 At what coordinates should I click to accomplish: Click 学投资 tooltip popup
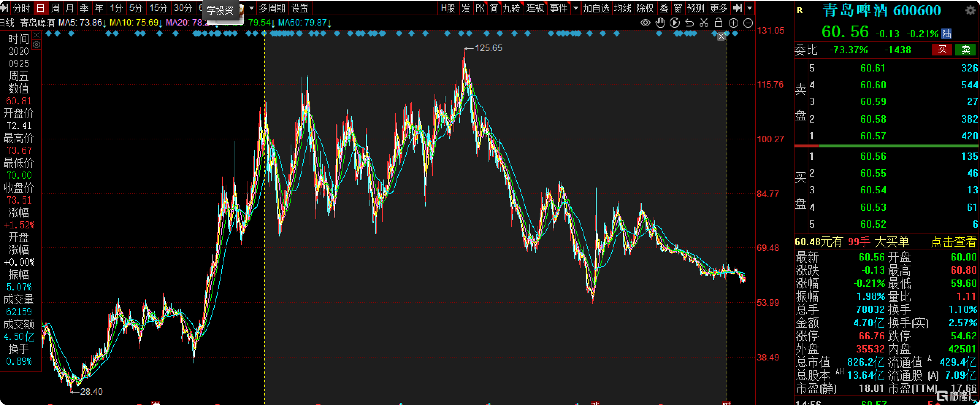coord(220,10)
